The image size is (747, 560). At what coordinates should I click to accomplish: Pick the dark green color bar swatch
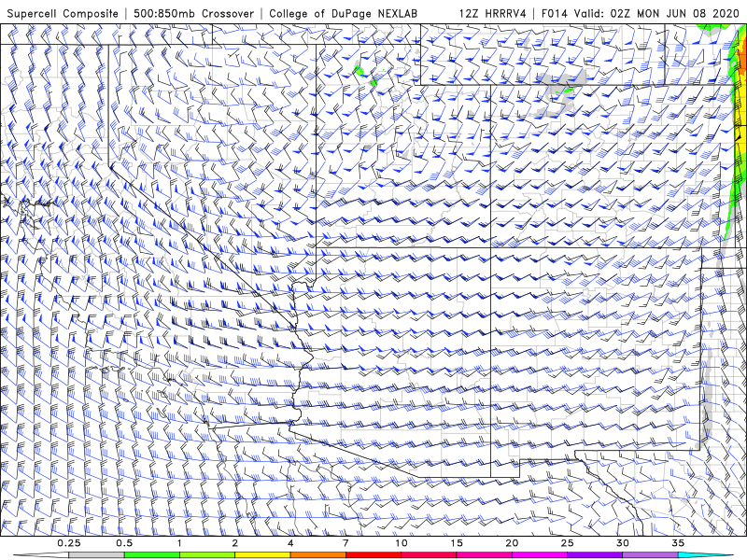coord(152,555)
